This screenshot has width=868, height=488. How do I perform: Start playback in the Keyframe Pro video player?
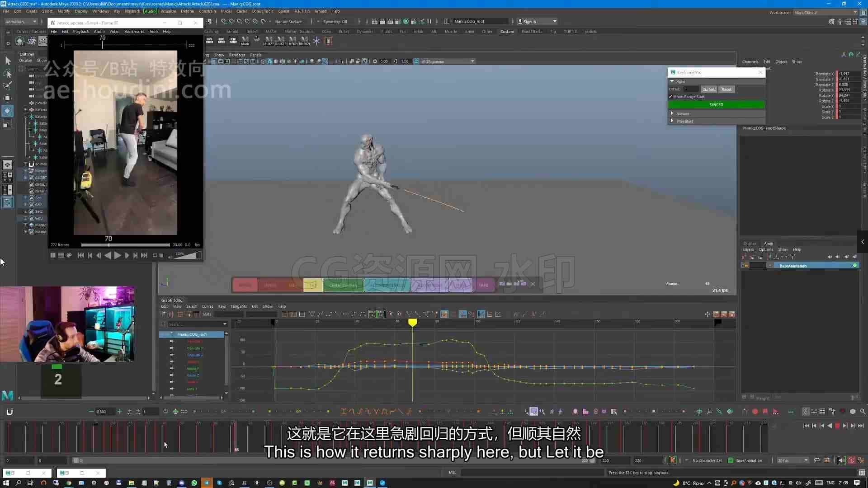coord(118,255)
